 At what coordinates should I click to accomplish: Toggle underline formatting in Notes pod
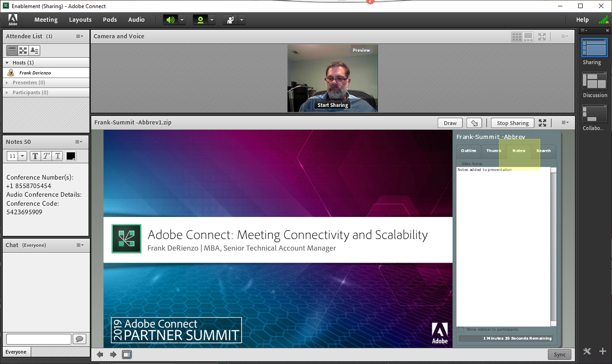(x=57, y=156)
